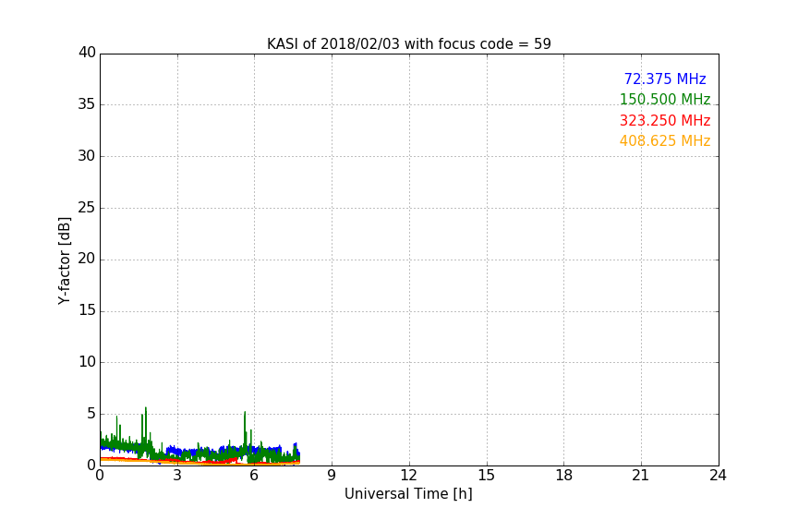Click the y-axis tick label 30
The width and height of the screenshot is (798, 532).
pos(87,156)
